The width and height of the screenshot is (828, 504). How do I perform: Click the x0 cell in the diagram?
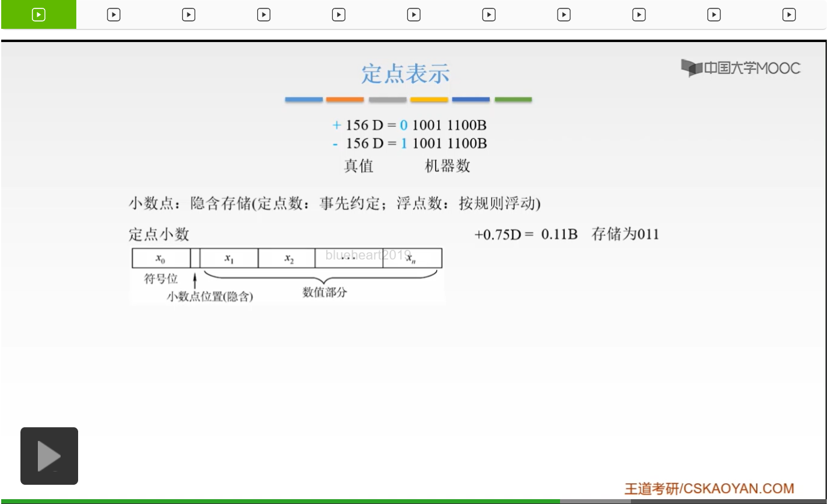pyautogui.click(x=160, y=258)
